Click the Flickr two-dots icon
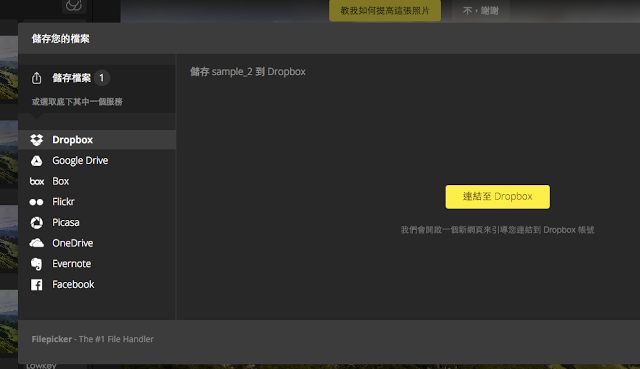The image size is (640, 369). [x=36, y=202]
